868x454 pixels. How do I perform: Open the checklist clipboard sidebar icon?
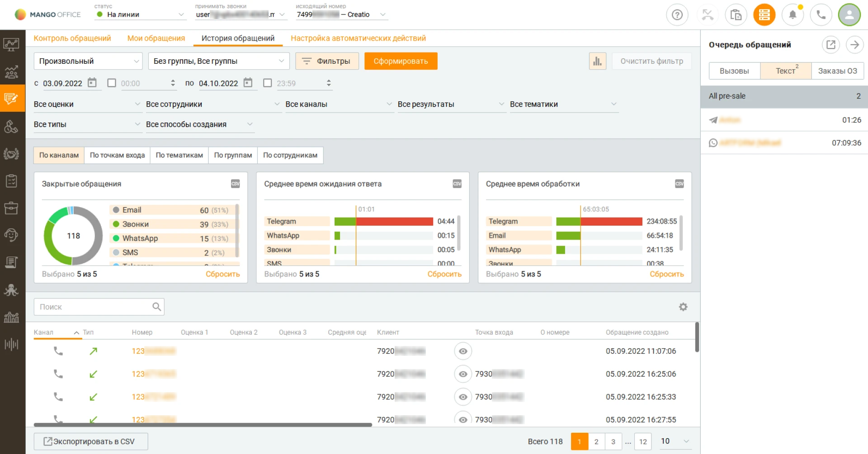11,181
